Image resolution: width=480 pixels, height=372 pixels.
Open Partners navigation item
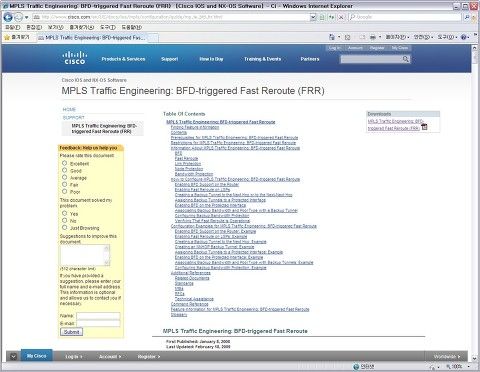pos(310,59)
